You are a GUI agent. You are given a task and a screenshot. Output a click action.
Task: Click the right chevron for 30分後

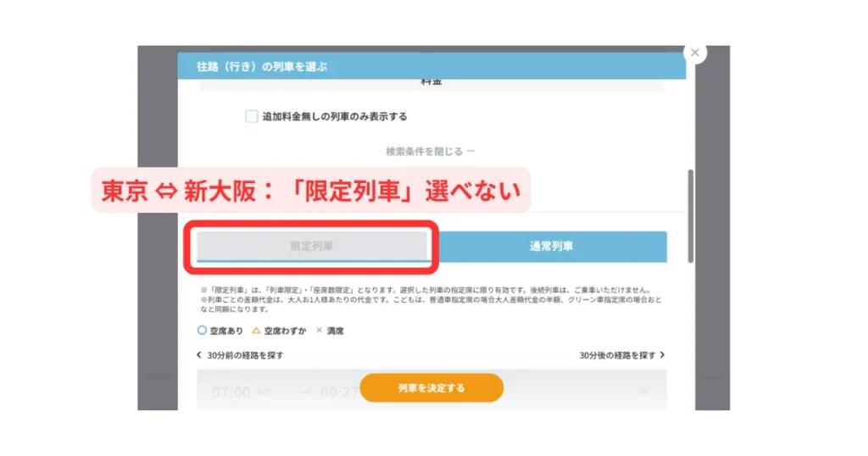[x=662, y=355]
